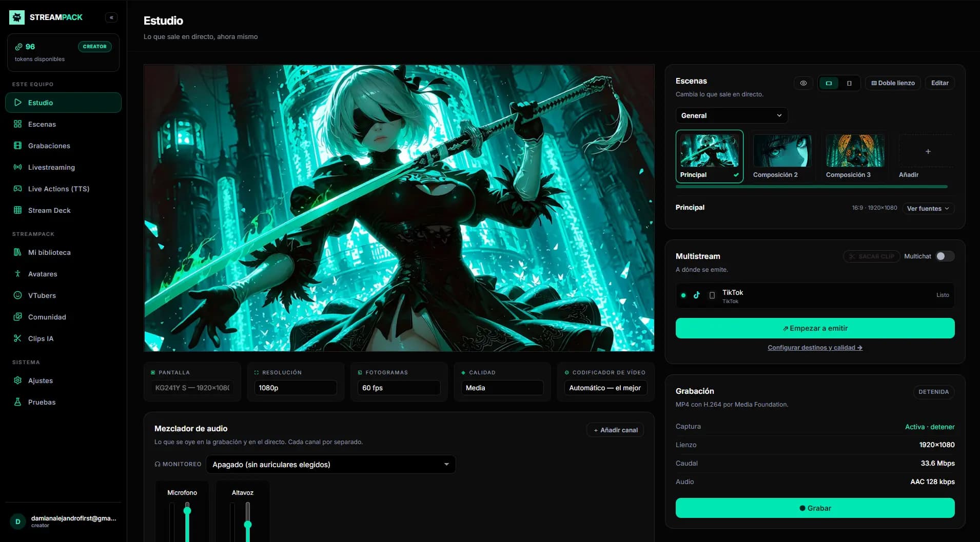Click the token link icon beside 96
The height and width of the screenshot is (542, 980).
coord(18,47)
